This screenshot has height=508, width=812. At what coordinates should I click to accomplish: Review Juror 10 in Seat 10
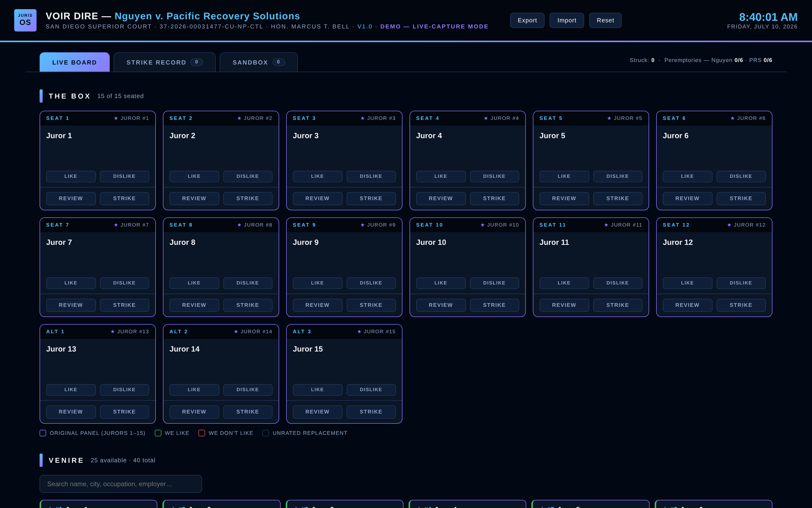[441, 305]
